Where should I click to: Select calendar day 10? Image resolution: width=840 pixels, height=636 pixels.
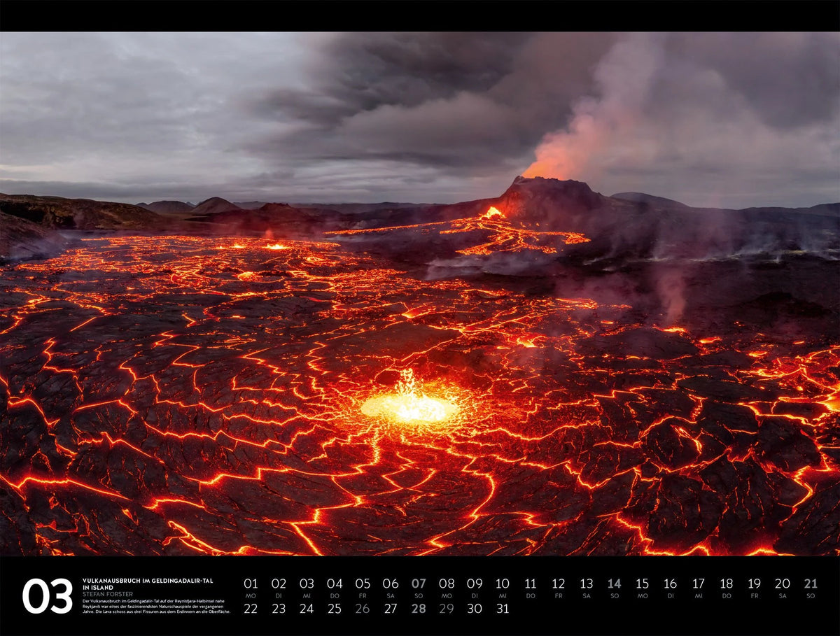pyautogui.click(x=503, y=584)
